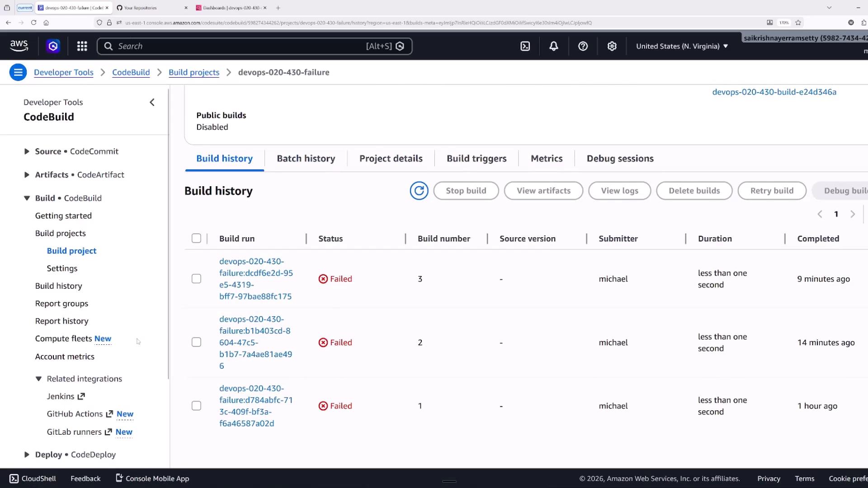The image size is (868, 488).
Task: Switch to Build triggers tab
Action: tap(476, 159)
